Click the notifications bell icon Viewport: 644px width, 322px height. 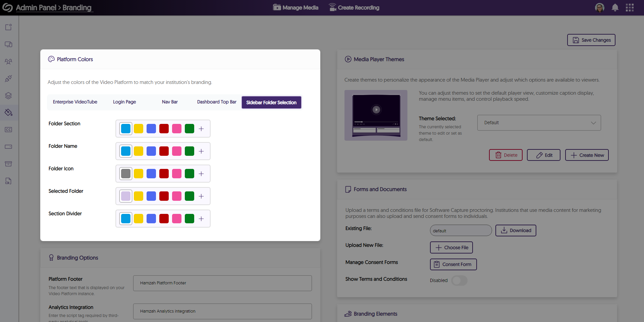615,7
